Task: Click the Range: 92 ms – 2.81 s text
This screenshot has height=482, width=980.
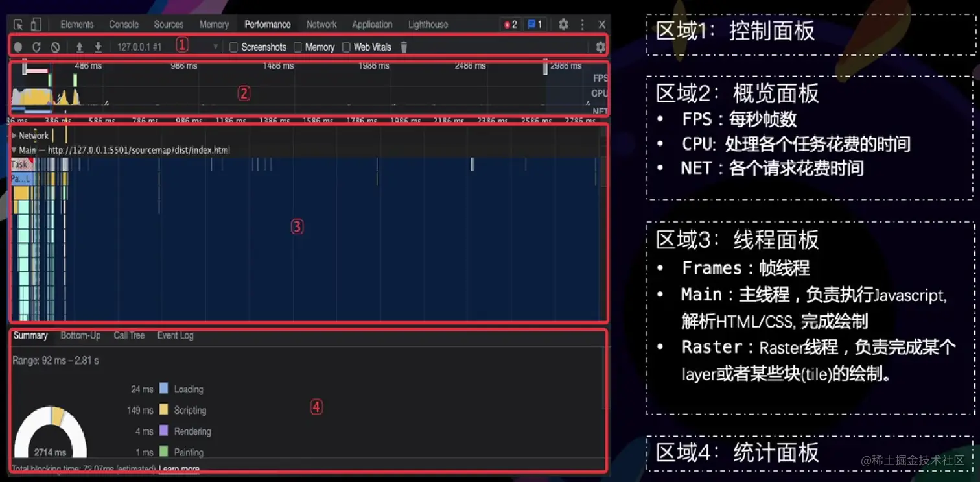Action: (56, 360)
